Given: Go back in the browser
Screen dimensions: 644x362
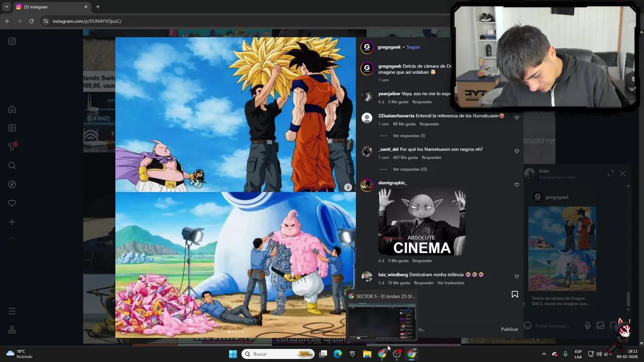Looking at the screenshot, I should [x=7, y=21].
